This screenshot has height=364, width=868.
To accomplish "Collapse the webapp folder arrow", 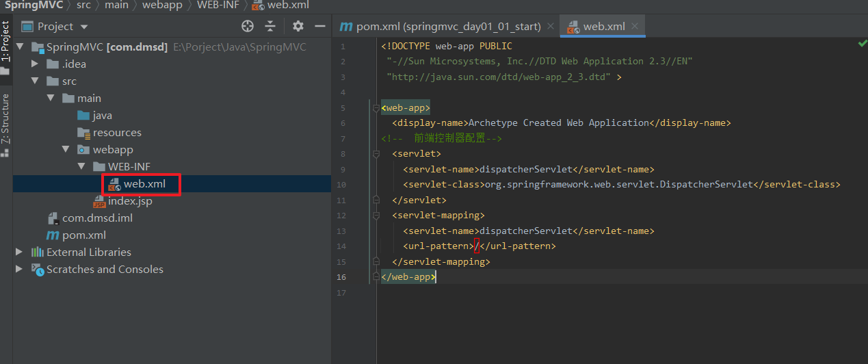I will tap(65, 150).
